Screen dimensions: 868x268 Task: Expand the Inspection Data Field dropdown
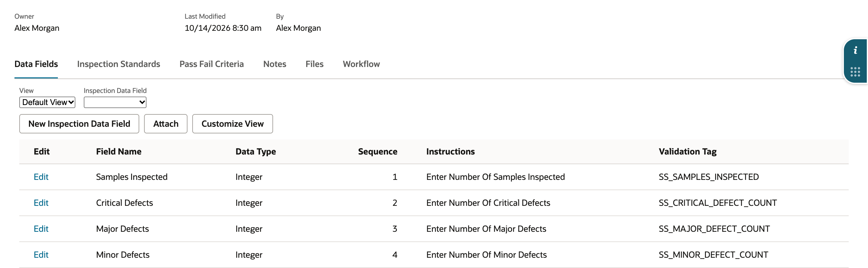click(115, 102)
